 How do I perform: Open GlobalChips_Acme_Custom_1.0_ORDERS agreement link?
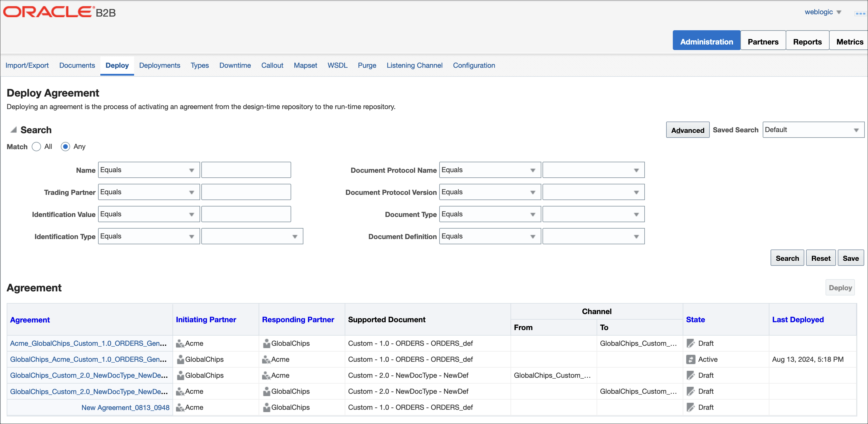[x=88, y=359]
